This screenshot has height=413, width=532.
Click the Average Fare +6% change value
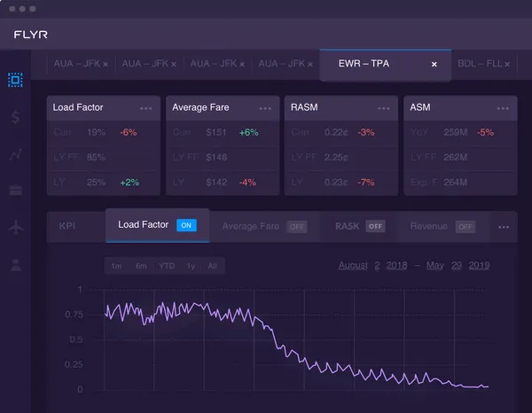[248, 132]
